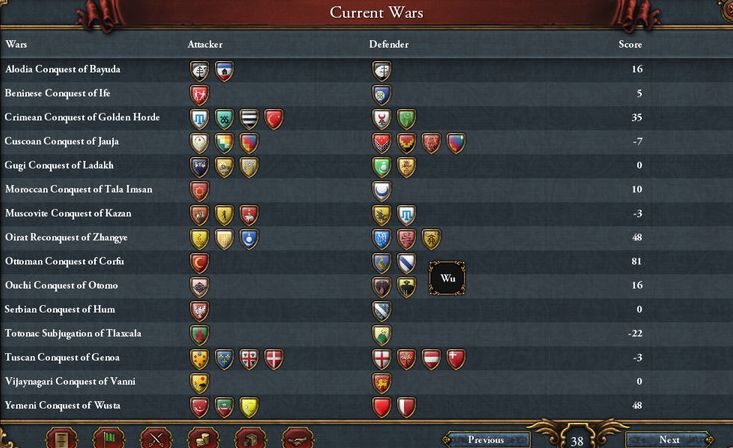Click the Crimean attacker shield in Golden Horde war
The height and width of the screenshot is (448, 733).
[x=200, y=119]
